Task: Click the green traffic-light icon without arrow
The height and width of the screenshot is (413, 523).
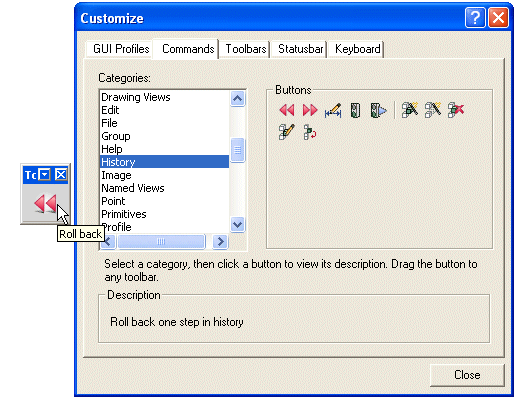Action: [x=355, y=110]
